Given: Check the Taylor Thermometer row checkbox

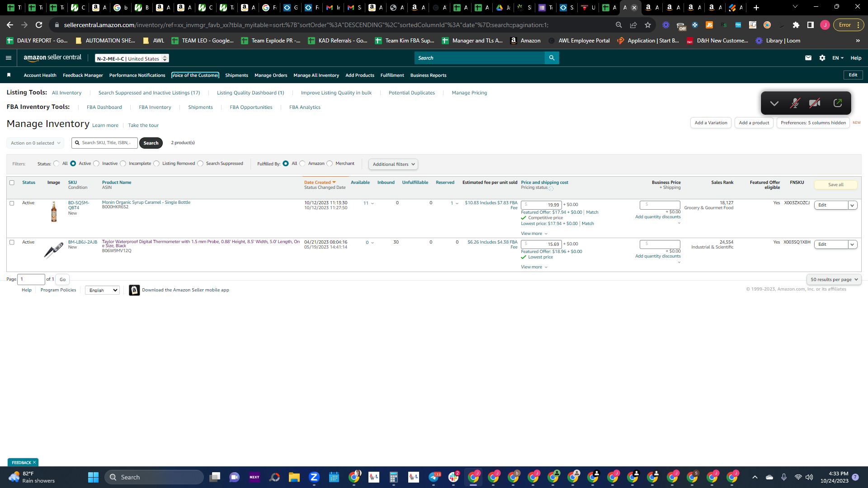Looking at the screenshot, I should click(x=12, y=242).
